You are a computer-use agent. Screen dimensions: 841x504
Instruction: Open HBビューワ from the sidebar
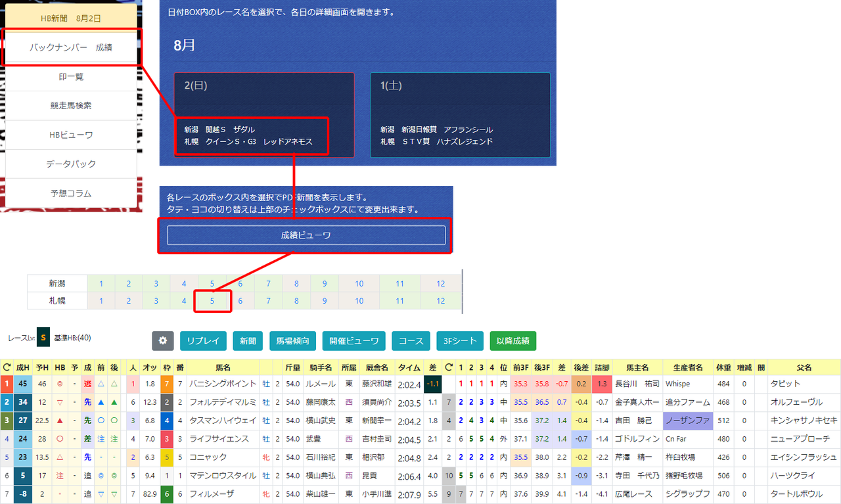[71, 136]
